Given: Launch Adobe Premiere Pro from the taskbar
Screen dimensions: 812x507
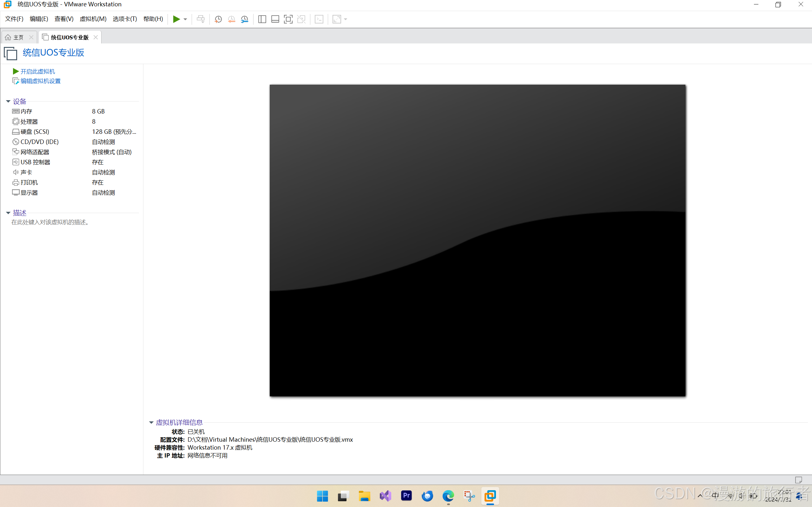Looking at the screenshot, I should tap(406, 496).
